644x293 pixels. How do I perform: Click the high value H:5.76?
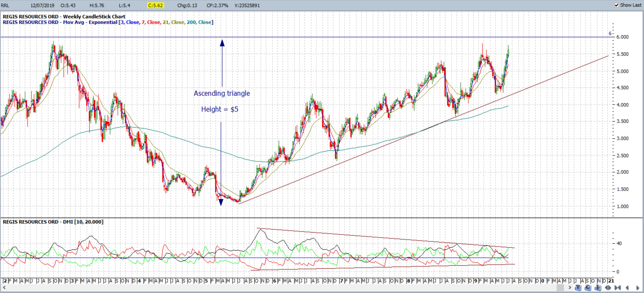coord(97,6)
